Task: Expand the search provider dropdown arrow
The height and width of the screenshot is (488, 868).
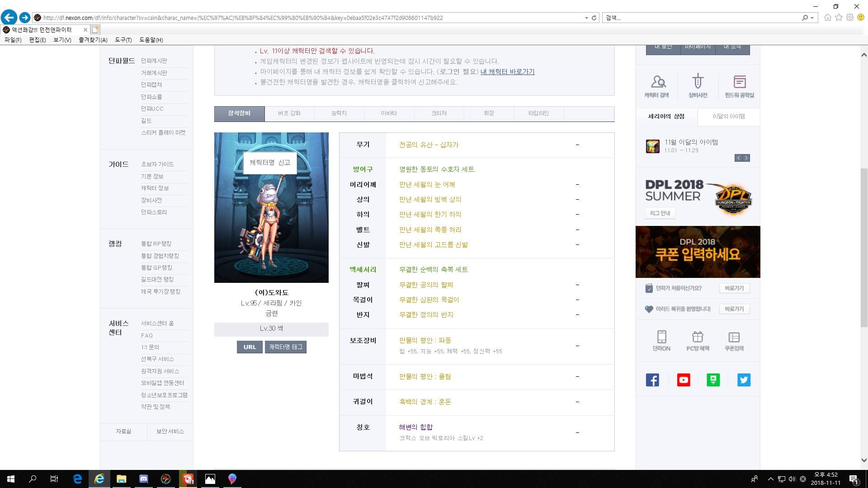Action: pyautogui.click(x=812, y=18)
